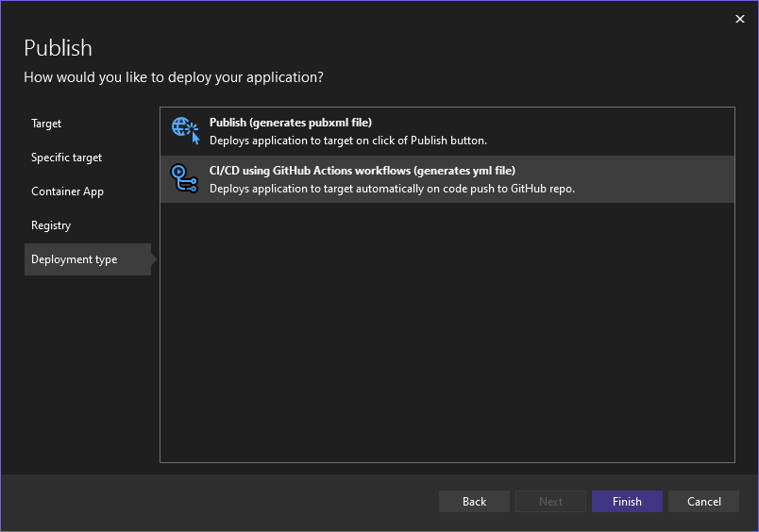Select the Deployment type step
The height and width of the screenshot is (532, 759).
pos(75,259)
